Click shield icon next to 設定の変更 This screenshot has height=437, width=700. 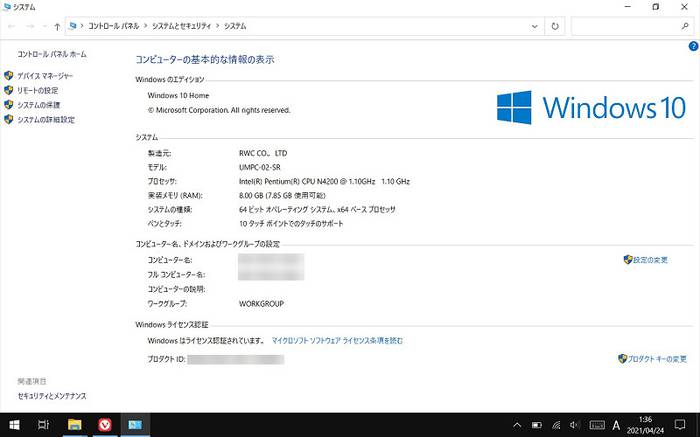pos(628,260)
